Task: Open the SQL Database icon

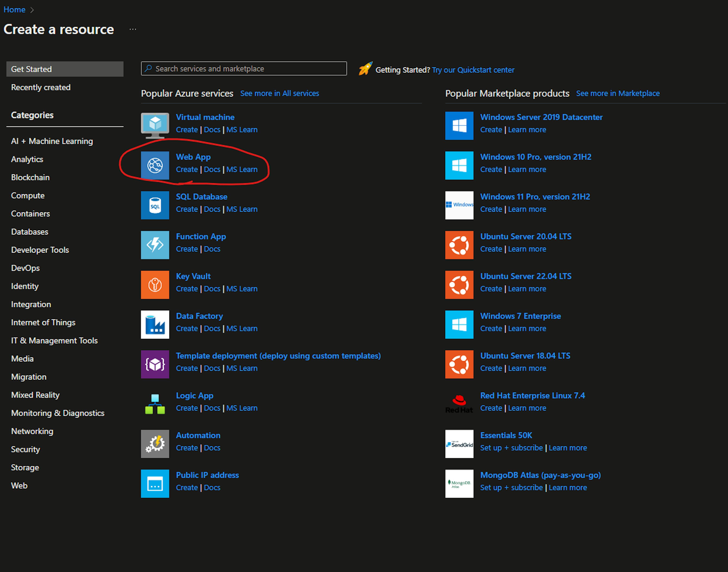Action: [x=155, y=205]
